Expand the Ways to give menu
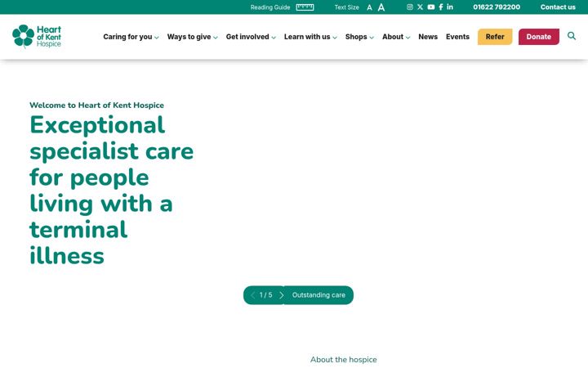 [x=193, y=37]
